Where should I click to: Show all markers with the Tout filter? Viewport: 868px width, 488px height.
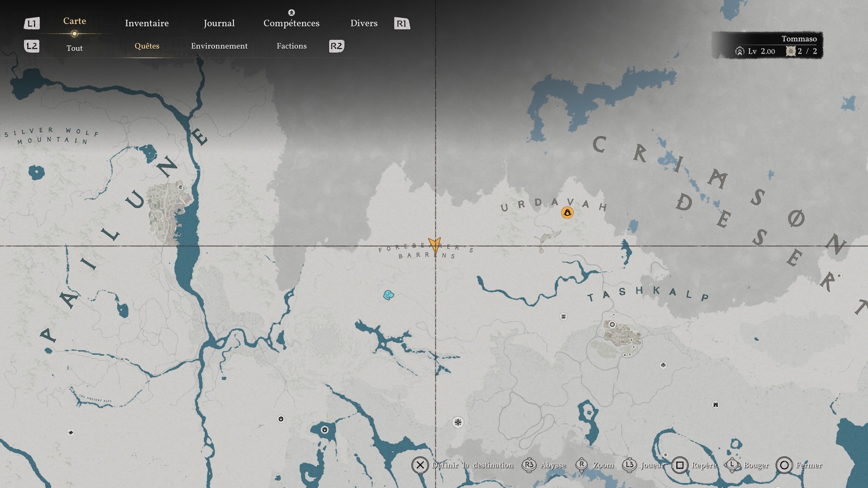[74, 48]
